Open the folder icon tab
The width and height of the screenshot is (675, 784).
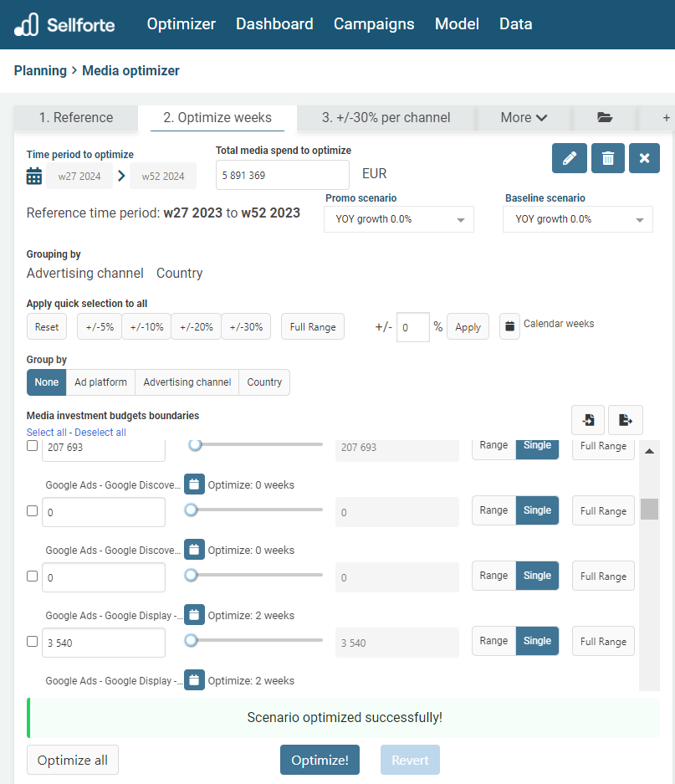click(x=605, y=118)
